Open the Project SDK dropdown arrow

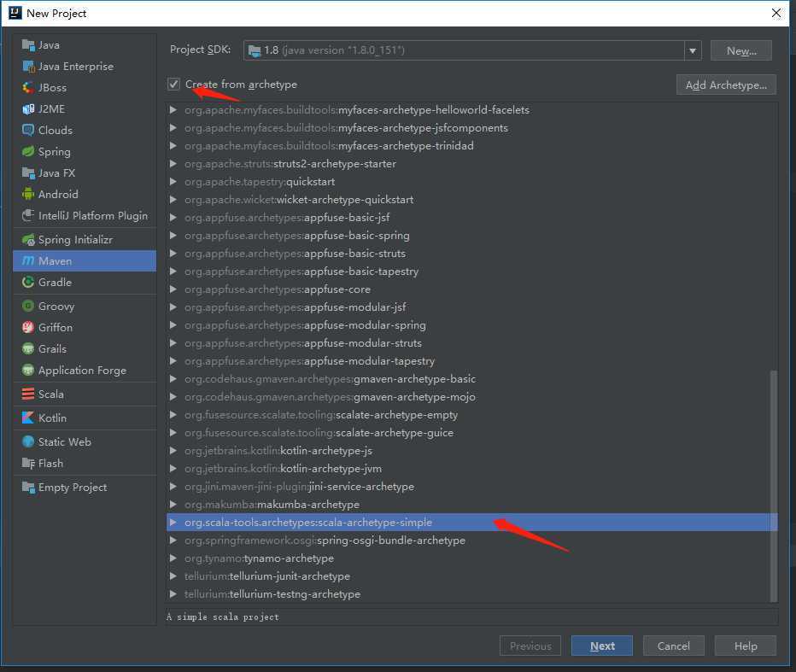pos(693,50)
